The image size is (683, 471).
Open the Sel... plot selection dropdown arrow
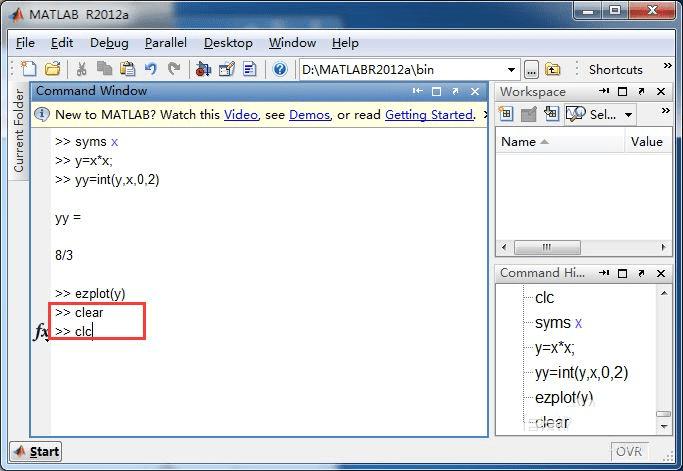pyautogui.click(x=628, y=115)
